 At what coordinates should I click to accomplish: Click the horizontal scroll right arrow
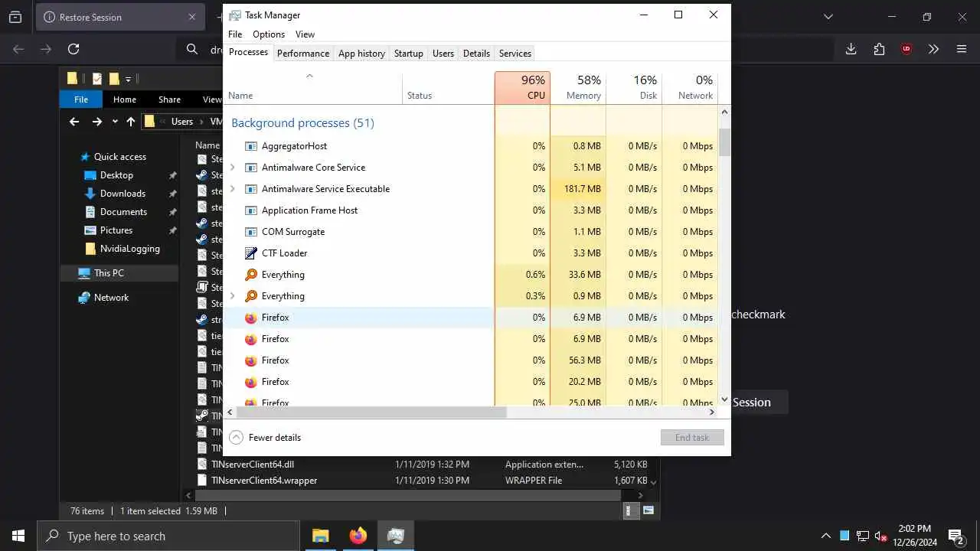(711, 412)
